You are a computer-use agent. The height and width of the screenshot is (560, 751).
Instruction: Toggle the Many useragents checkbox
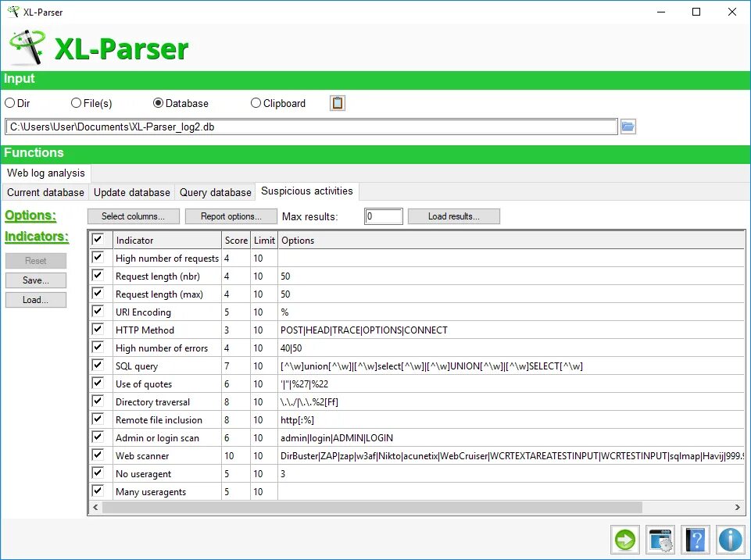(x=98, y=490)
